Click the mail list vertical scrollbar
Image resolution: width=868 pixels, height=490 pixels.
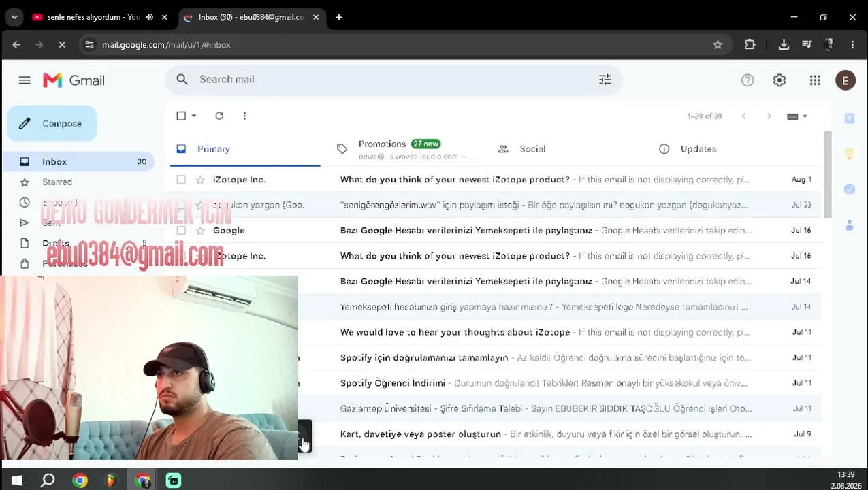tap(828, 174)
